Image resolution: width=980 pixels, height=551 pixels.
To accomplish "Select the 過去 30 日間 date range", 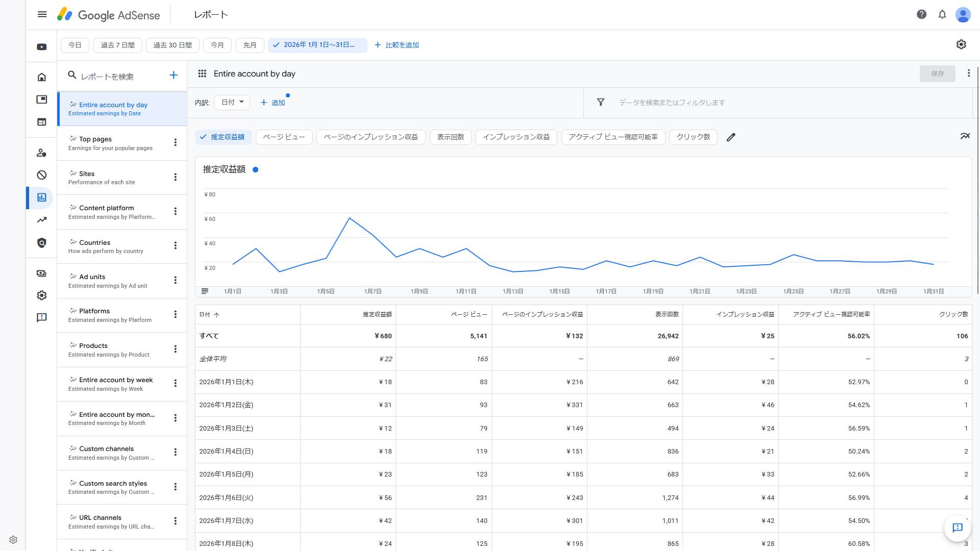I will pos(172,45).
